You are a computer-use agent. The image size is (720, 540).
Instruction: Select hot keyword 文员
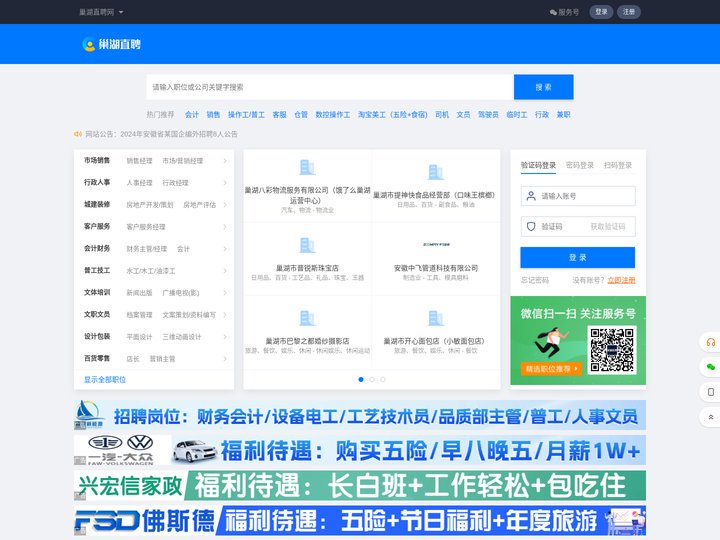click(x=463, y=114)
